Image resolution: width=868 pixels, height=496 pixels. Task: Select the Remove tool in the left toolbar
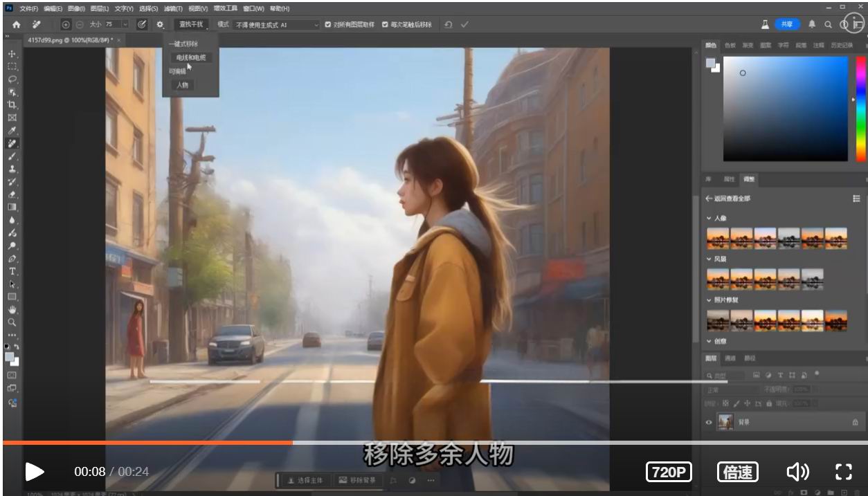pyautogui.click(x=12, y=143)
